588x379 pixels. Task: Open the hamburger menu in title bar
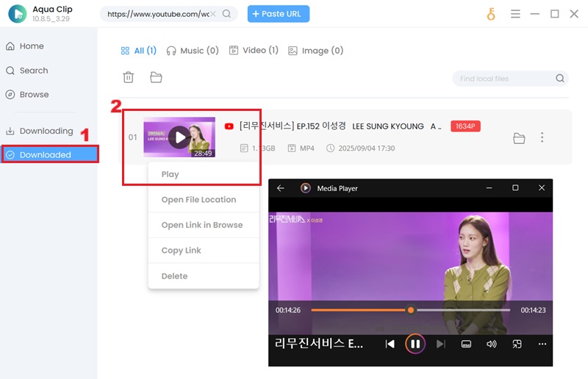click(515, 14)
